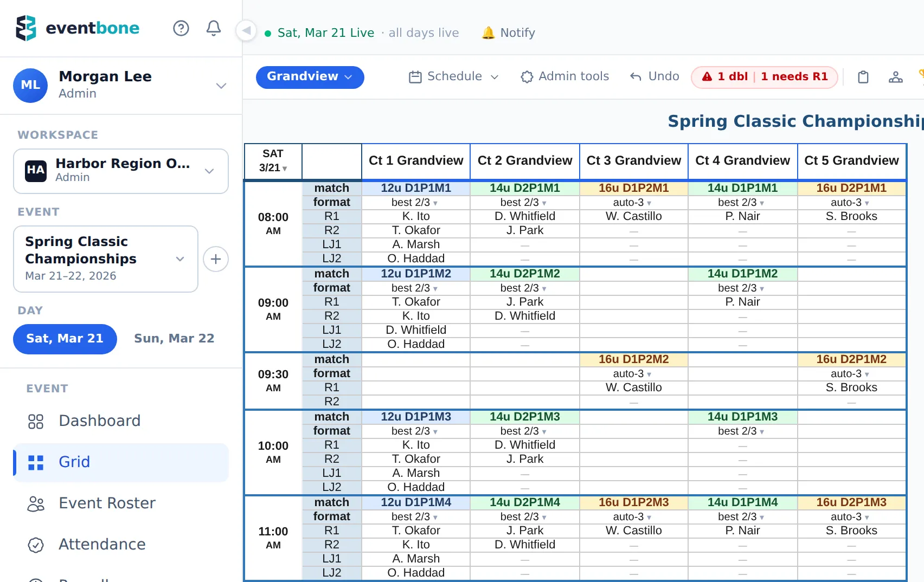
Task: Click the Dashboard icon in the sidebar
Action: coord(36,421)
